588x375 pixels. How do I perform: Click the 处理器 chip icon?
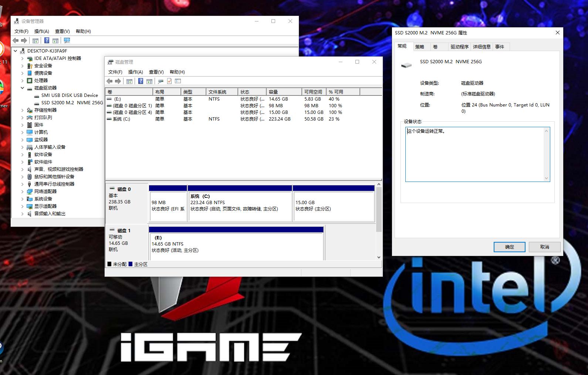(30, 81)
